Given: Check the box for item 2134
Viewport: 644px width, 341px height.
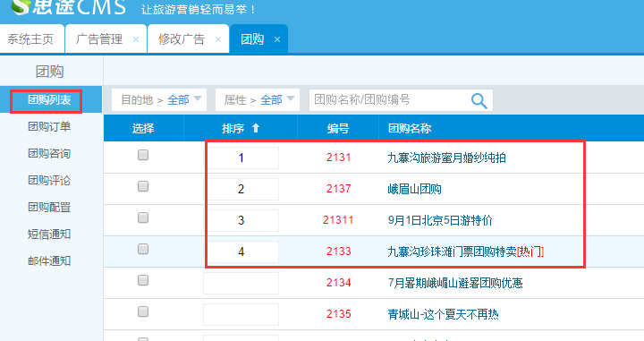Looking at the screenshot, I should (x=143, y=281).
